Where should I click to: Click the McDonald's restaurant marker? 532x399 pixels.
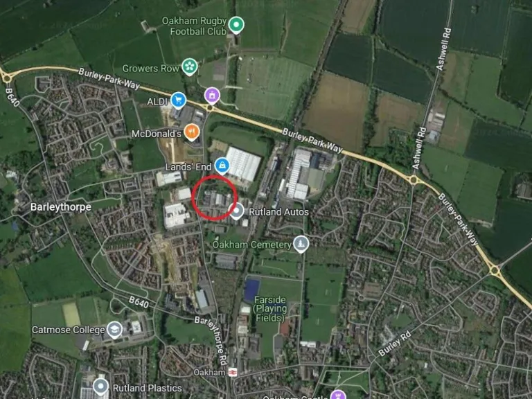(x=192, y=132)
